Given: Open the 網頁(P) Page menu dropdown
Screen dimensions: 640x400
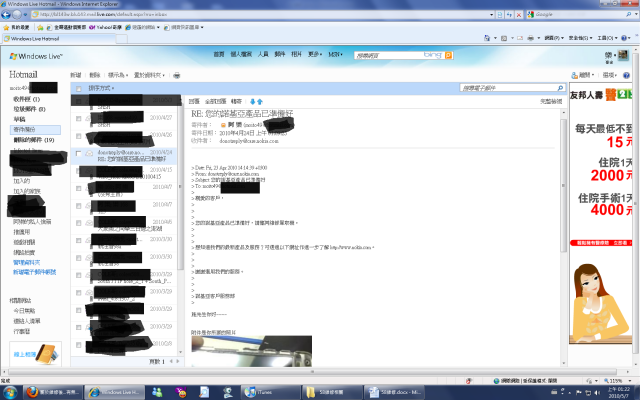Looking at the screenshot, I should pyautogui.click(x=554, y=38).
